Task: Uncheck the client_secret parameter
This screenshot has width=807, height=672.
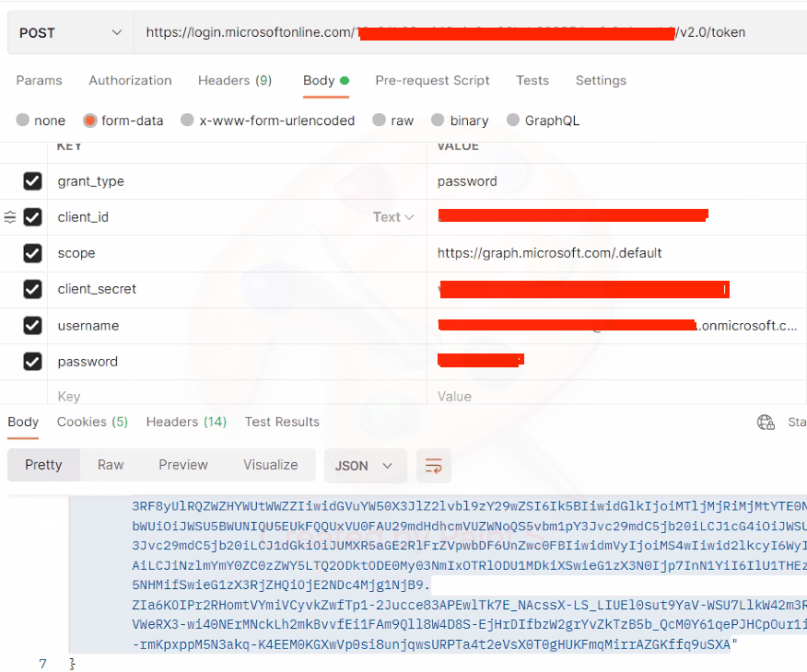Action: 32,289
